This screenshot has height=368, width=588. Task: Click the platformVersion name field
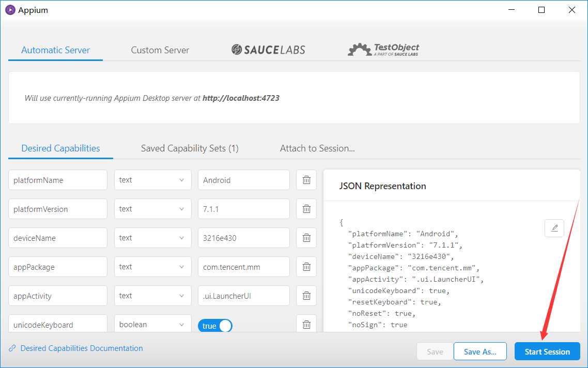click(58, 209)
